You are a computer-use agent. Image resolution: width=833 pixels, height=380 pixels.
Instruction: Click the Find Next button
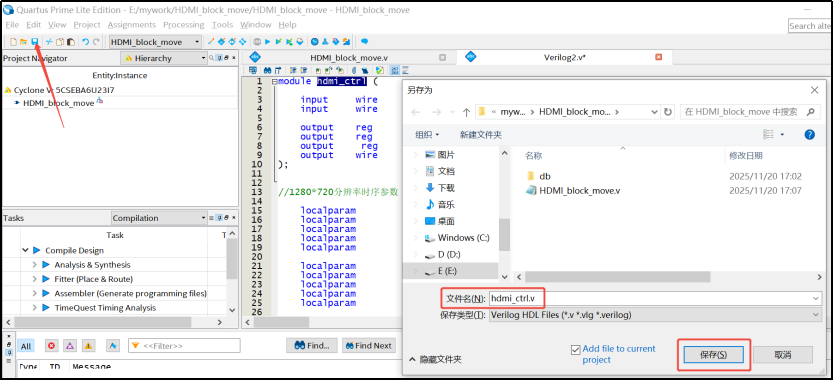[x=369, y=345]
